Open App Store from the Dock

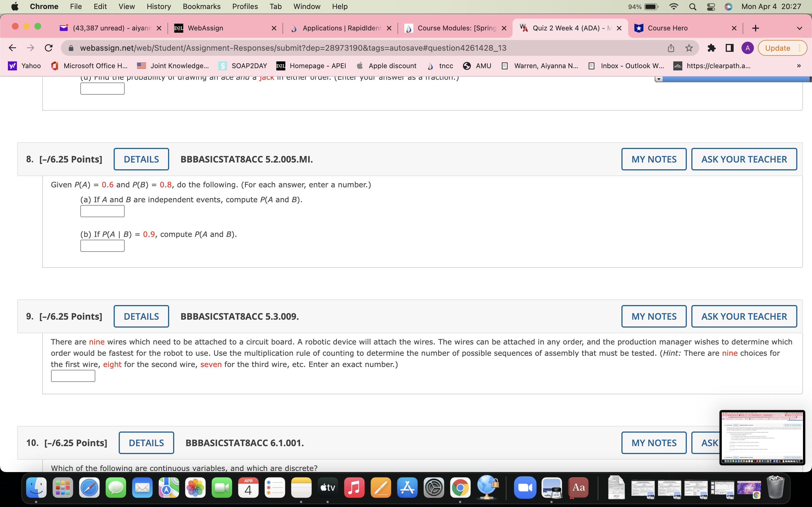coord(407,487)
